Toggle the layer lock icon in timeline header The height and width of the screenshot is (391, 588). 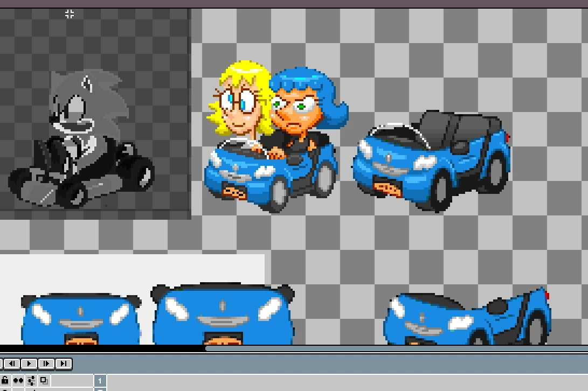coord(5,380)
